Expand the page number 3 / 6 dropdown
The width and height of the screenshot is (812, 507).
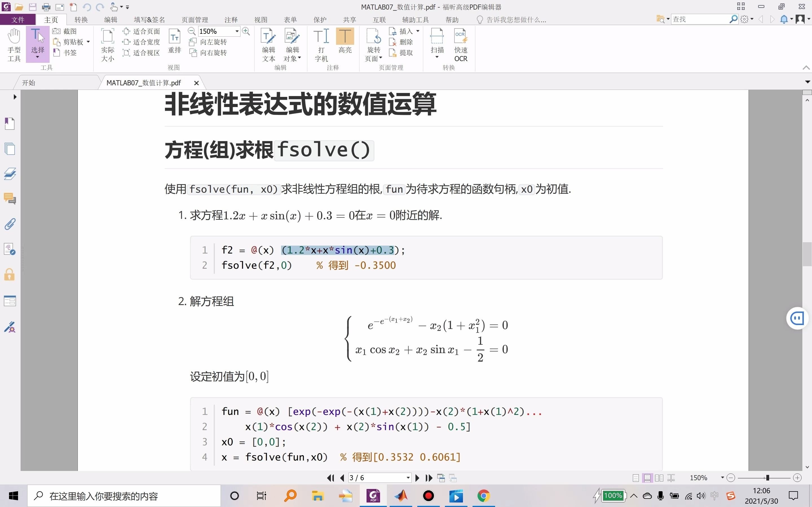pos(408,478)
